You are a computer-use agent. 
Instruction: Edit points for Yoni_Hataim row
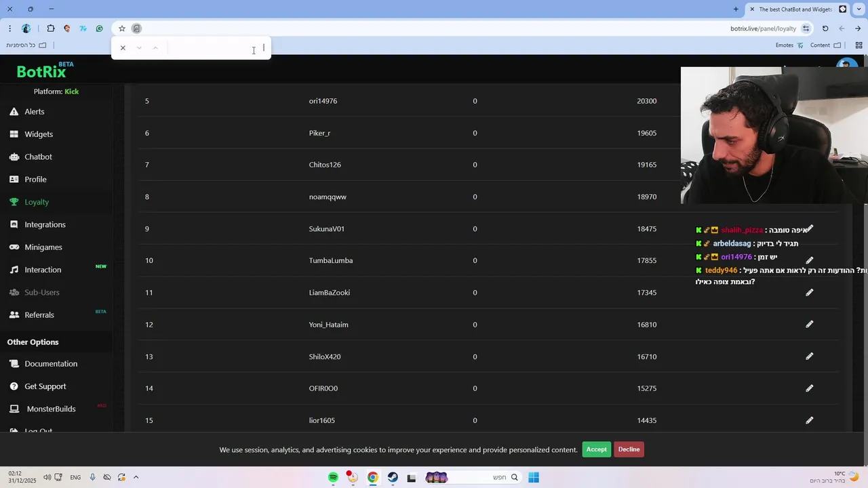click(809, 324)
